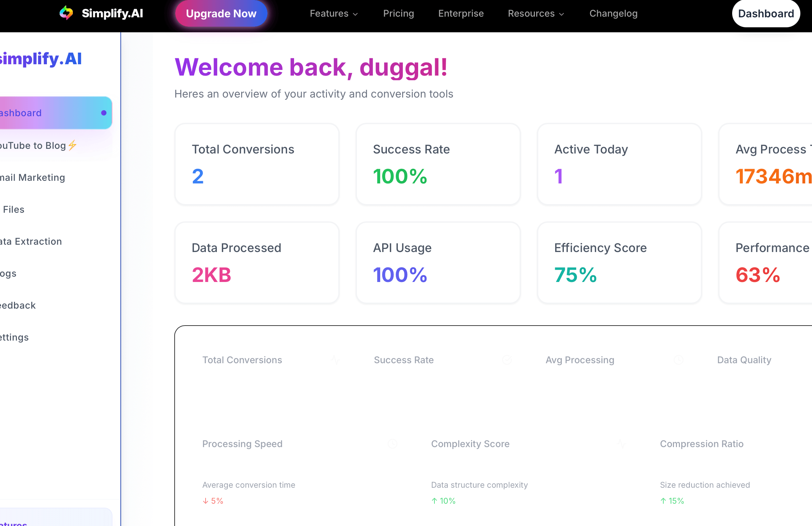Image resolution: width=812 pixels, height=526 pixels.
Task: Click the Success Rate 100% card
Action: [438, 164]
